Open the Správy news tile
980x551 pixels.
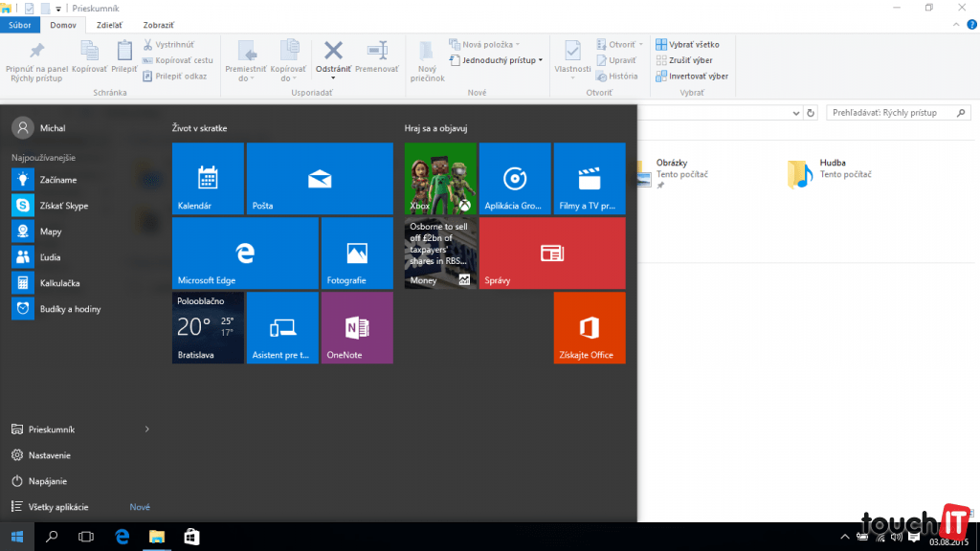coord(552,253)
